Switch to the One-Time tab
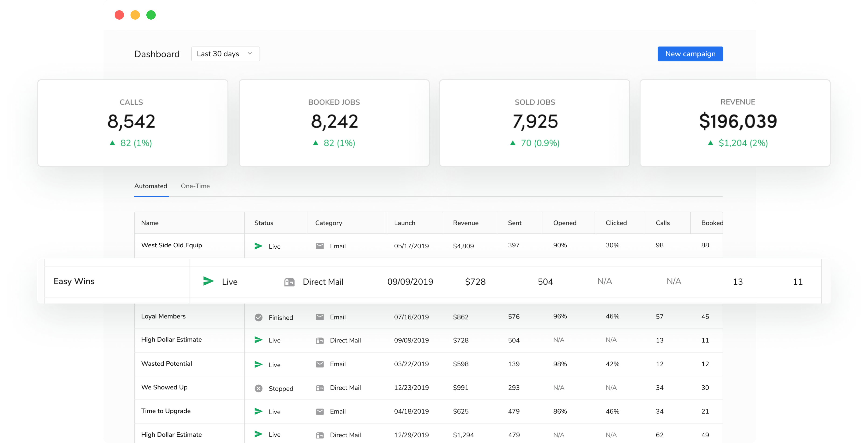 point(195,186)
